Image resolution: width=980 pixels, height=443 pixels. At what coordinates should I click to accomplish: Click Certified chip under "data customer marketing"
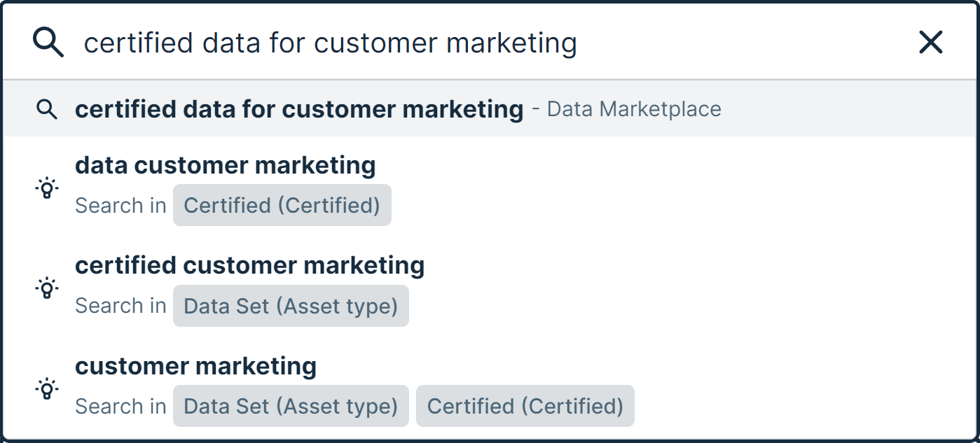pos(282,205)
